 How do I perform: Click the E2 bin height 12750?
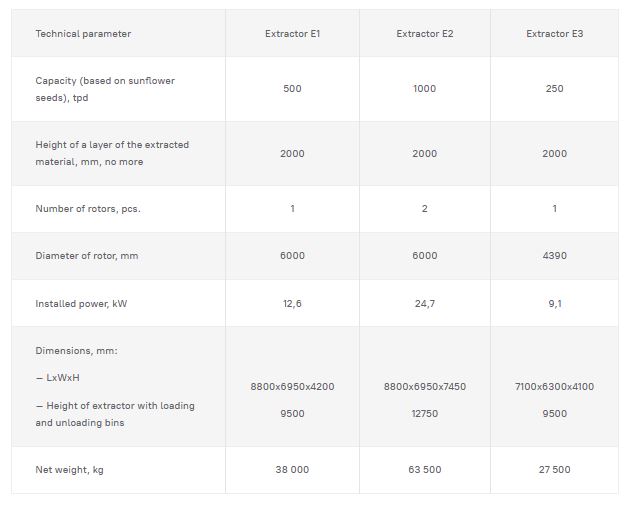pyautogui.click(x=424, y=414)
